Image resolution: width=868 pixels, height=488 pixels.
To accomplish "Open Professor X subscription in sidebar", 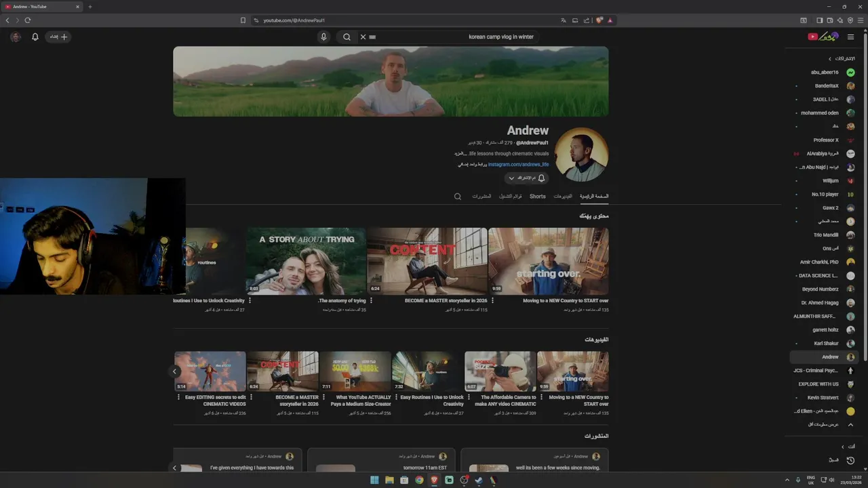I will (826, 140).
